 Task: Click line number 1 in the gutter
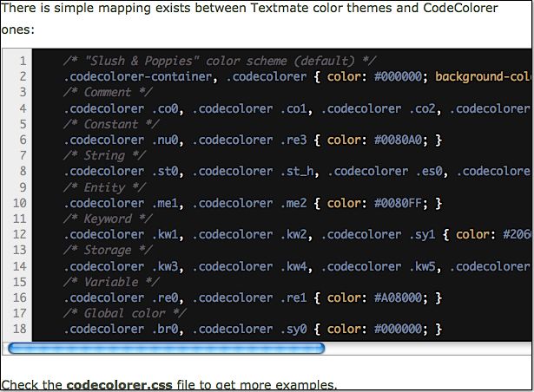pos(23,61)
